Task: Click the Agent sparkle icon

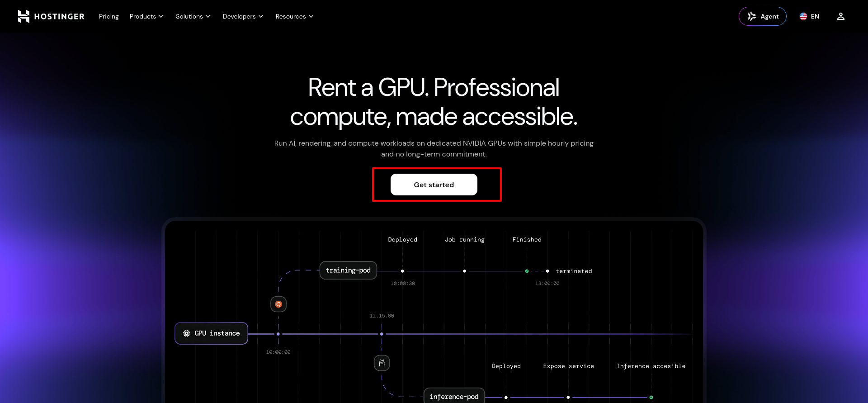Action: (752, 16)
